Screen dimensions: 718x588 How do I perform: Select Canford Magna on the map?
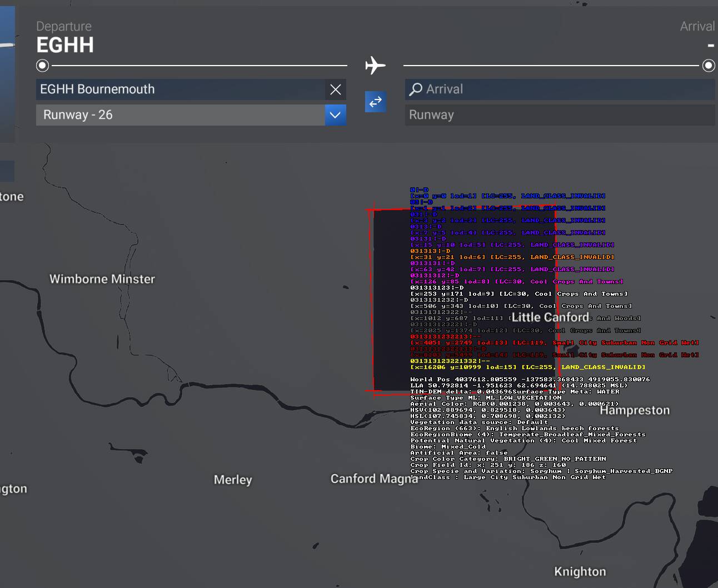click(374, 479)
